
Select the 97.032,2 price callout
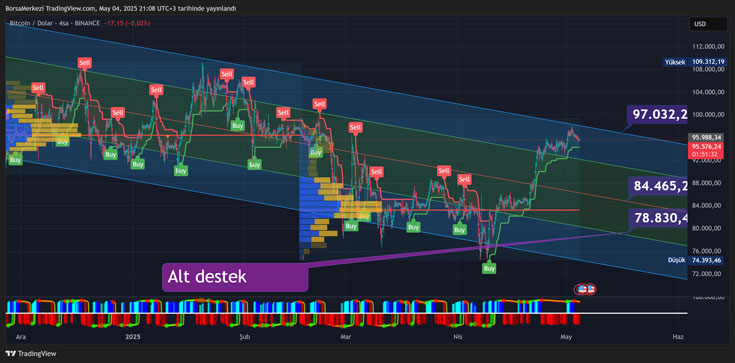[657, 114]
